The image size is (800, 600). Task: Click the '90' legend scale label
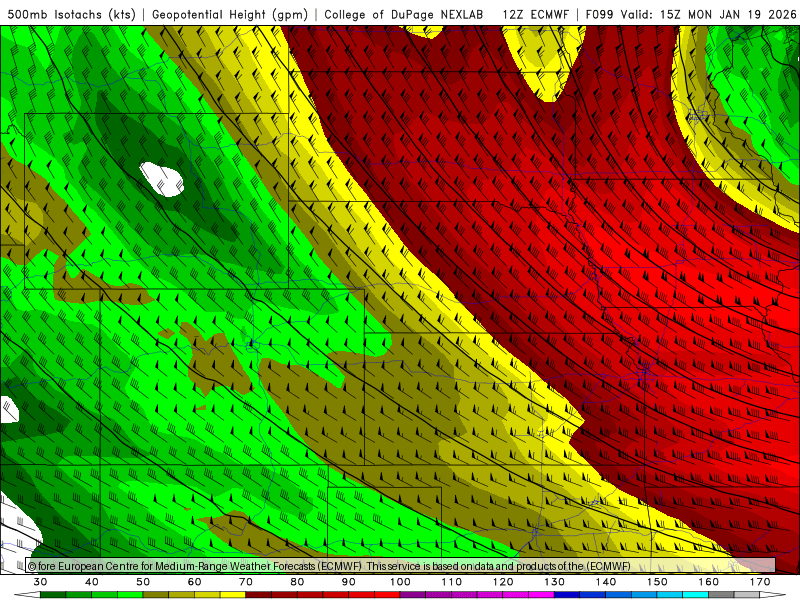pos(349,582)
